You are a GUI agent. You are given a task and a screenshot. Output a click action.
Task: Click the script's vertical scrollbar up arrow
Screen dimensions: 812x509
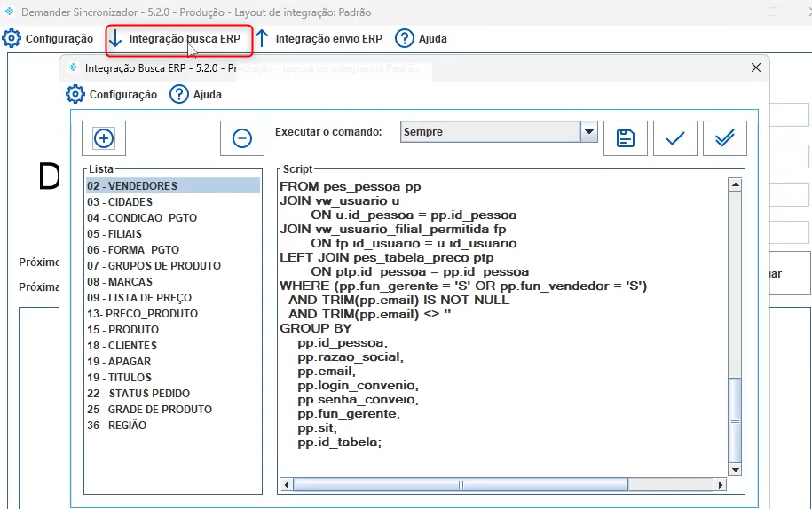pos(735,184)
